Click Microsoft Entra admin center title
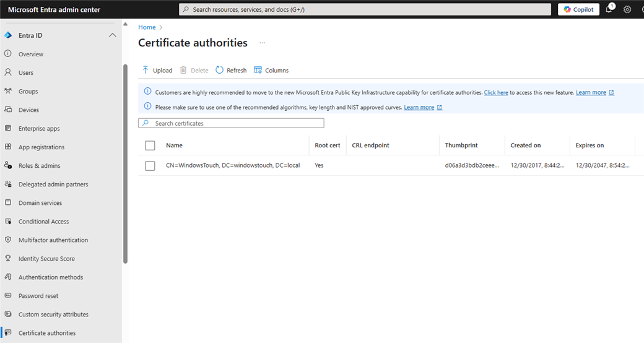644x343 pixels. pyautogui.click(x=54, y=9)
